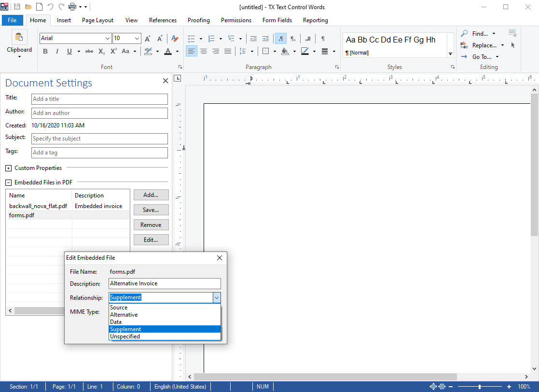This screenshot has width=539, height=392.
Task: Select backwall_nova_flat.pdf row
Action: pos(68,206)
